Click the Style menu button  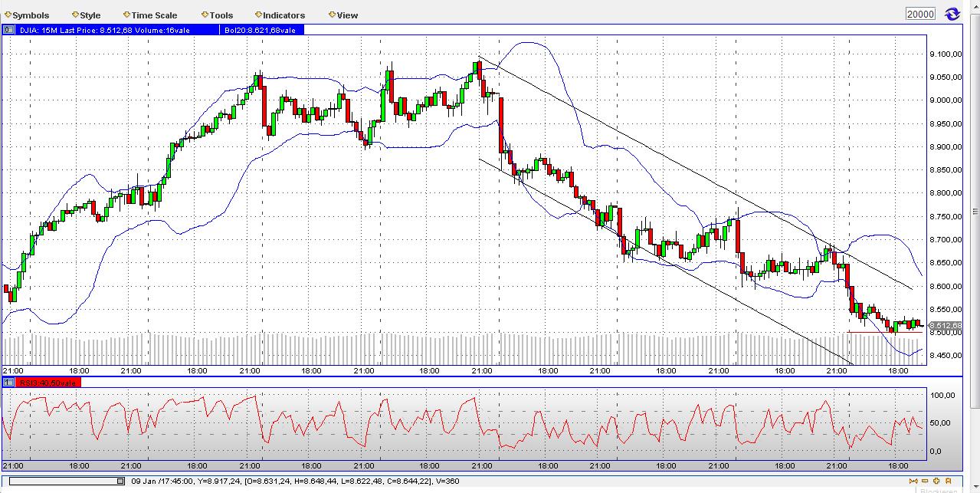(x=87, y=15)
